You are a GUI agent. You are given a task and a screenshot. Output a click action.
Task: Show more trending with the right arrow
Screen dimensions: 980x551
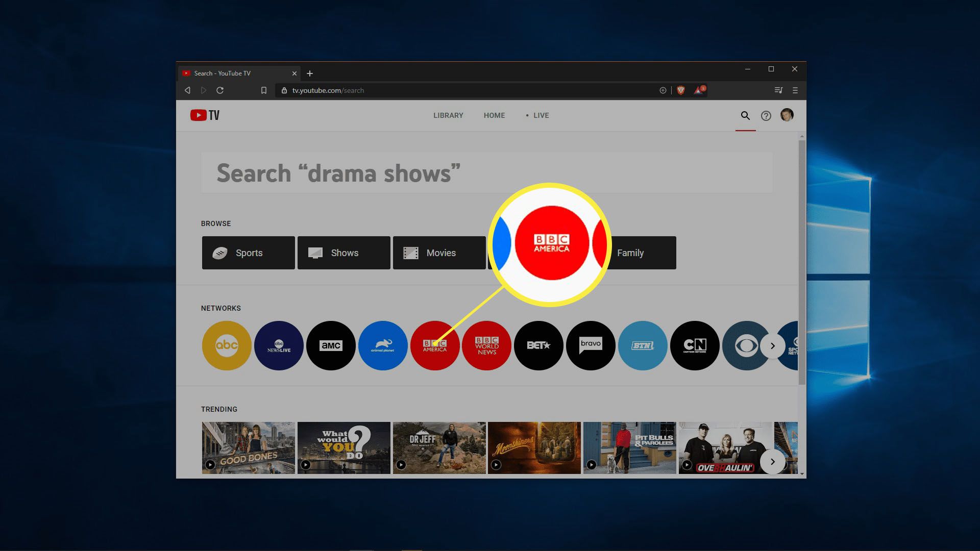tap(773, 462)
